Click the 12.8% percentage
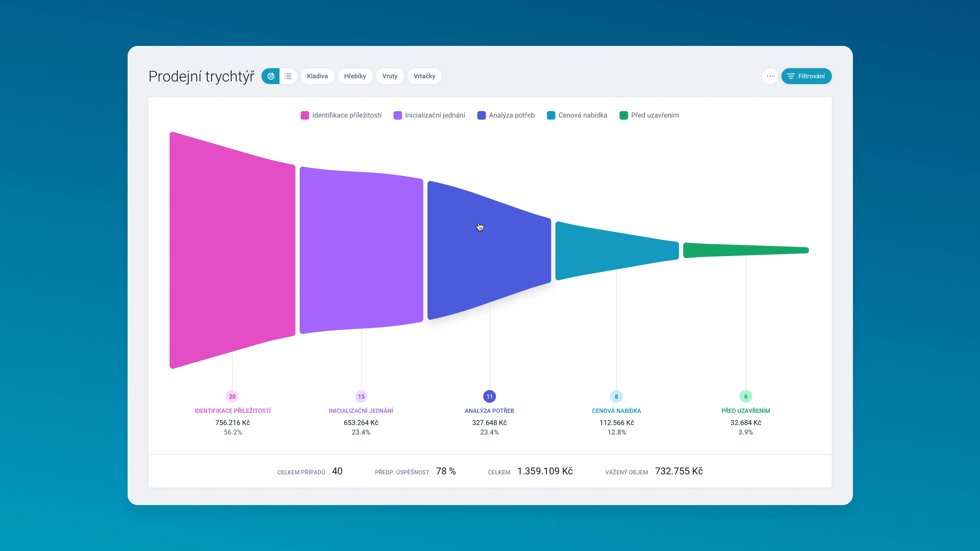 [617, 432]
